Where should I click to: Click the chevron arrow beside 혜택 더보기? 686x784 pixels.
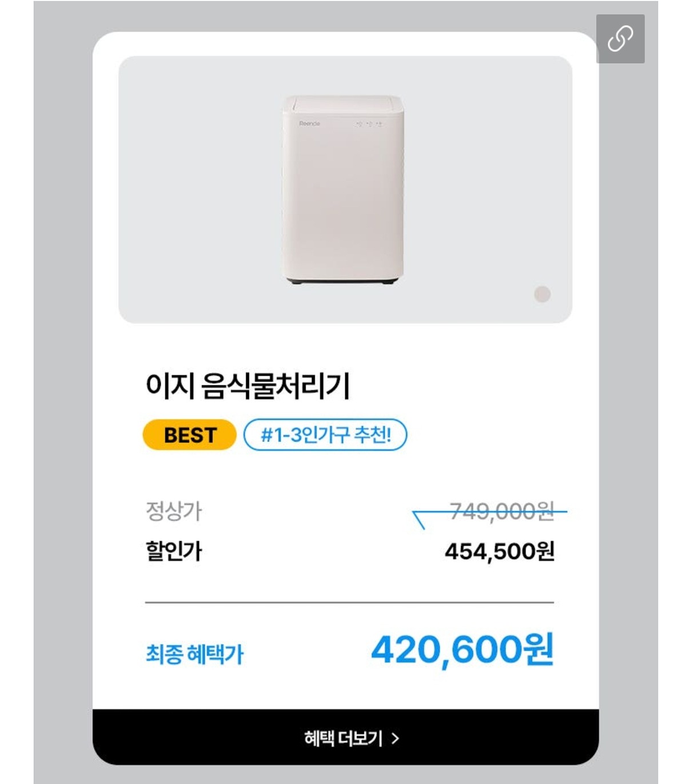tap(395, 739)
